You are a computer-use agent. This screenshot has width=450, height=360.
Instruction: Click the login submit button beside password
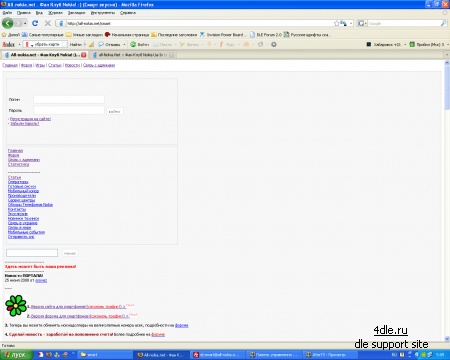[x=114, y=111]
